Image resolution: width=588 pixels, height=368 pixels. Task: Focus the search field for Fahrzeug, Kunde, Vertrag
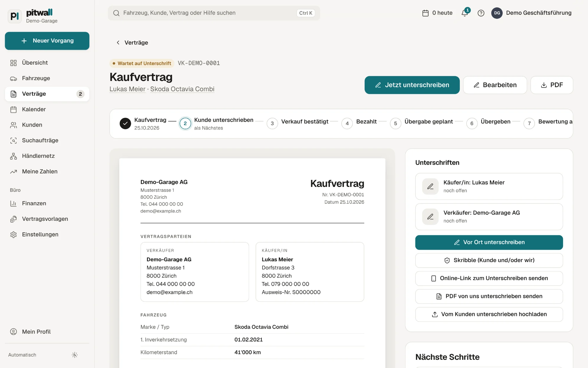tap(214, 13)
